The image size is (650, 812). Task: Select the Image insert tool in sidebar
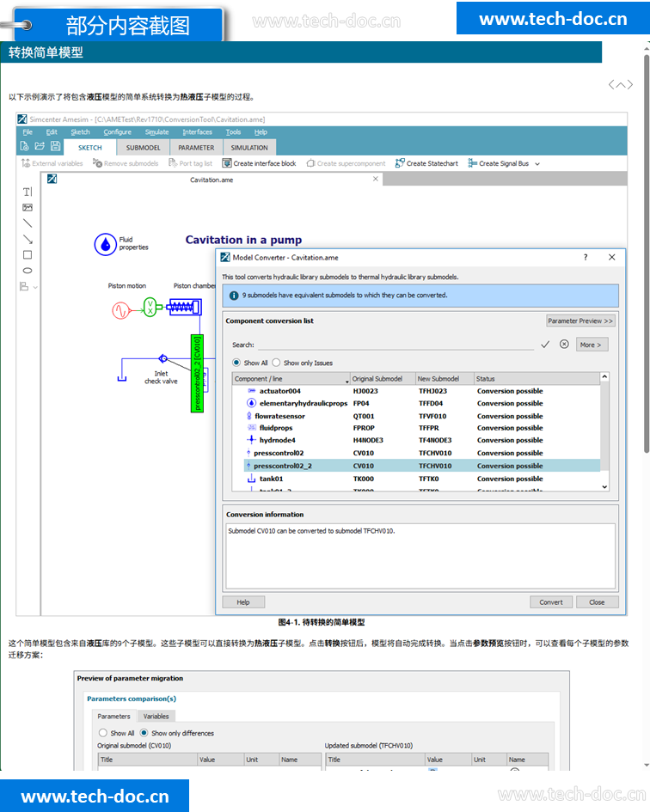[x=28, y=208]
